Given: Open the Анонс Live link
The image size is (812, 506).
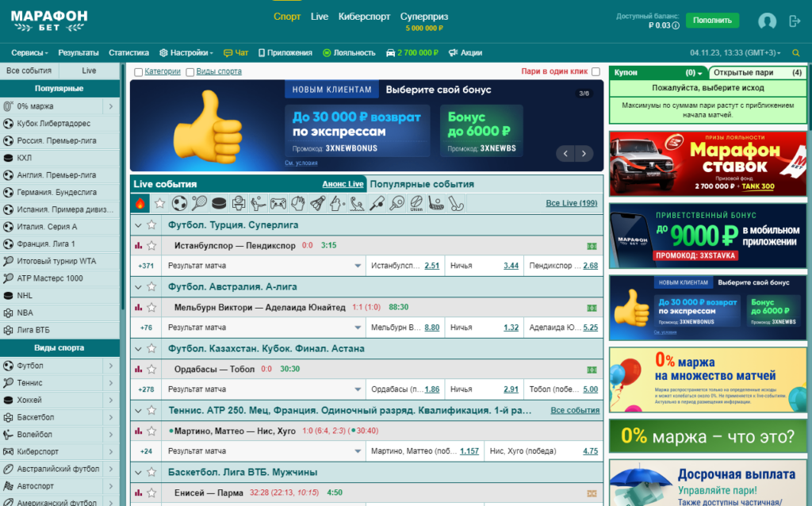Looking at the screenshot, I should (343, 184).
